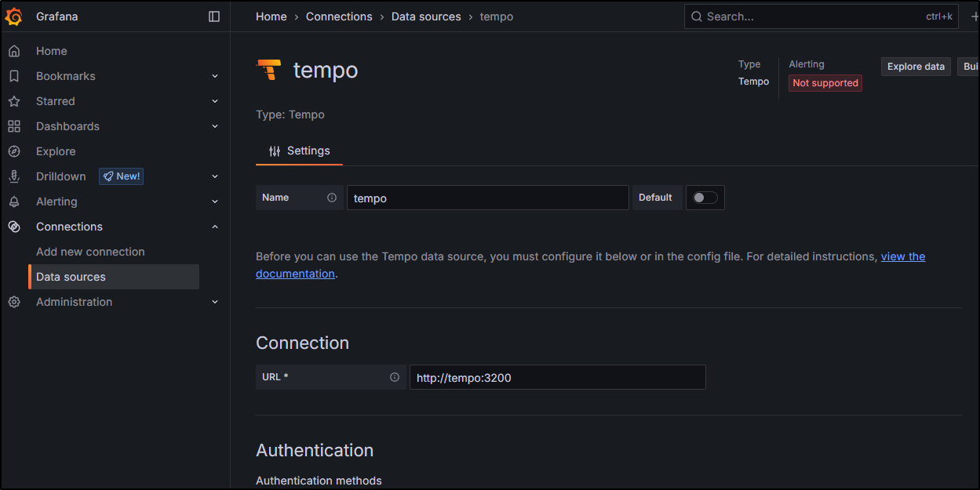Expand the Bookmarks section chevron
The height and width of the screenshot is (490, 980).
[215, 76]
